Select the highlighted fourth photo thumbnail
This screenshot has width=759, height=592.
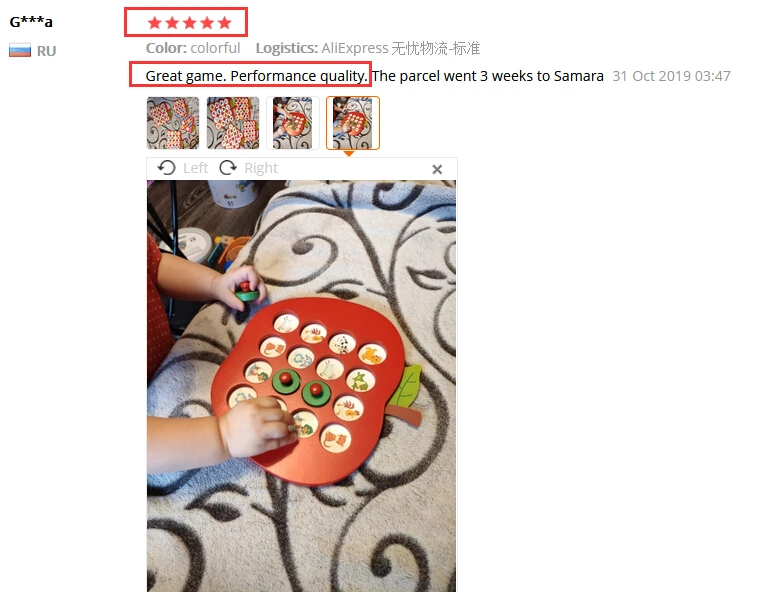(x=353, y=123)
